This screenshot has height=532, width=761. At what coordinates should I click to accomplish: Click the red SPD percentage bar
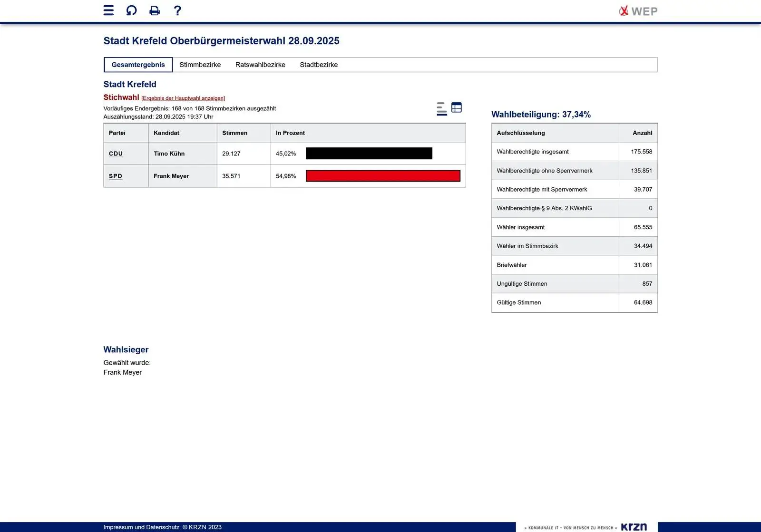pos(383,176)
